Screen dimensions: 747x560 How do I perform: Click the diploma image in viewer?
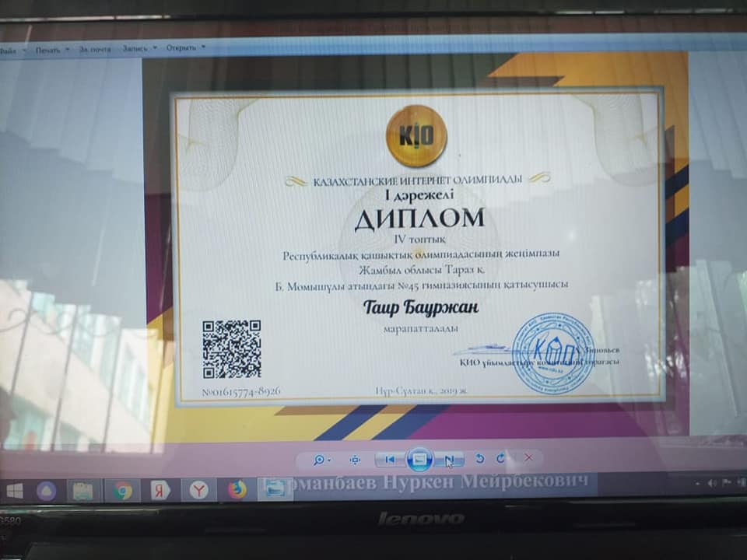click(417, 245)
